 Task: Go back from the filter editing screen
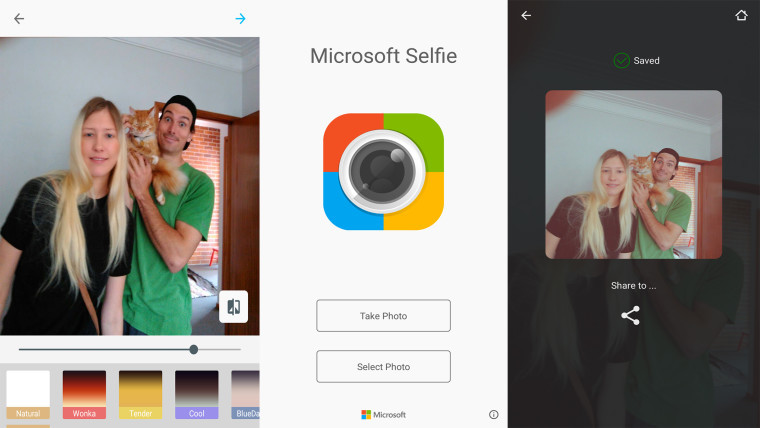[19, 19]
